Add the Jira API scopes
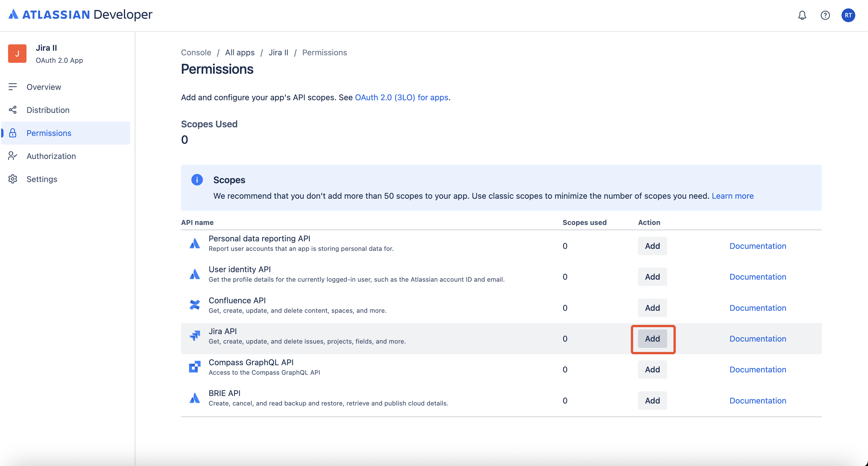This screenshot has width=868, height=466. tap(652, 339)
